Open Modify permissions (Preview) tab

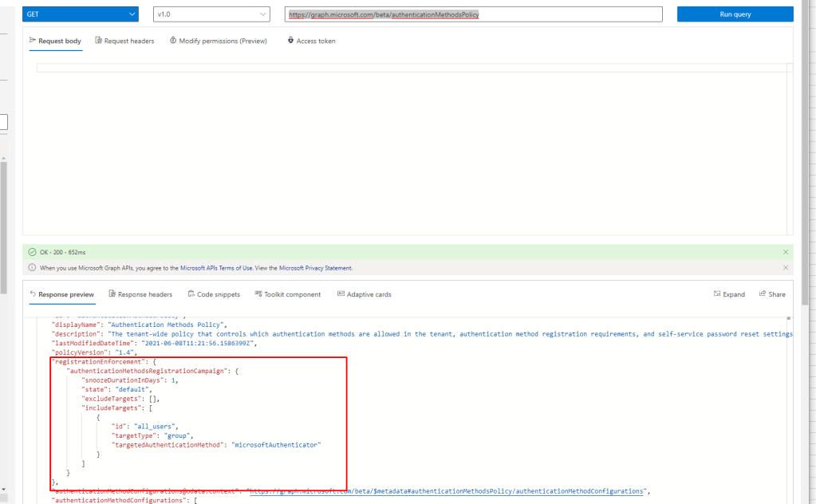click(x=218, y=41)
